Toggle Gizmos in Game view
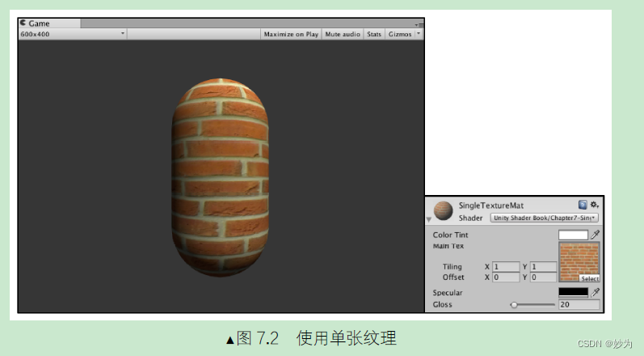Image resolution: width=644 pixels, height=356 pixels. tap(400, 34)
